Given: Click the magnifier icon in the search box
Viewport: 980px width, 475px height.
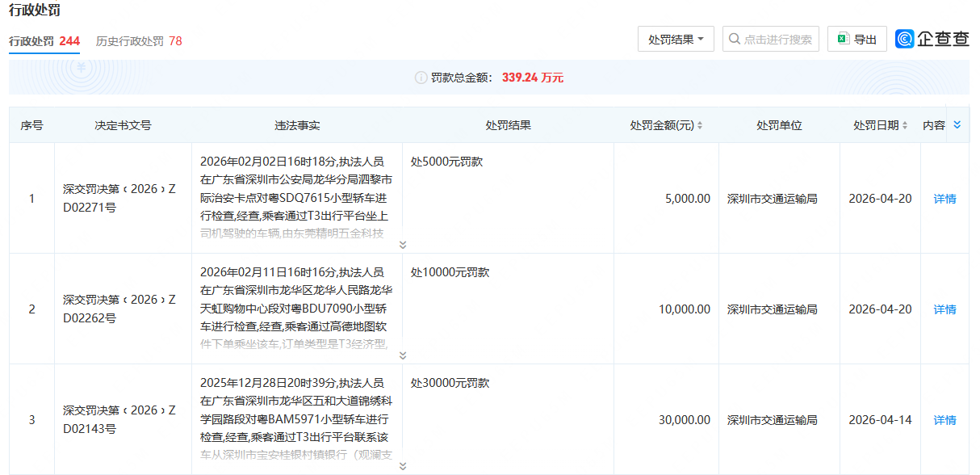Looking at the screenshot, I should [x=733, y=39].
